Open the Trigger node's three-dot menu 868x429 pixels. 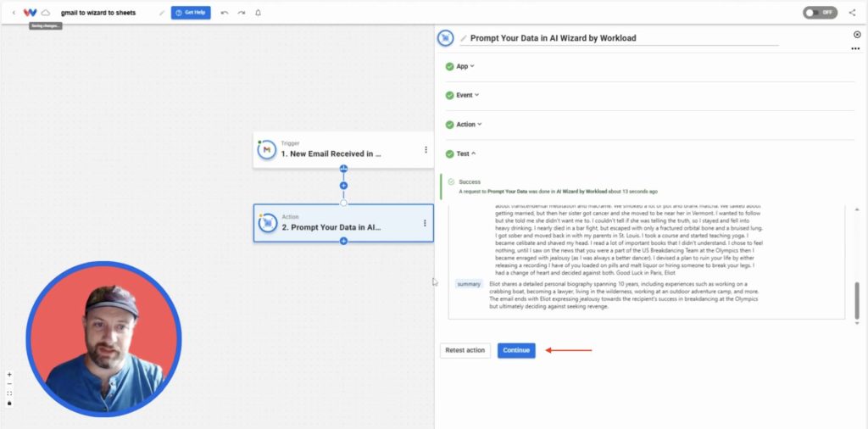(426, 149)
